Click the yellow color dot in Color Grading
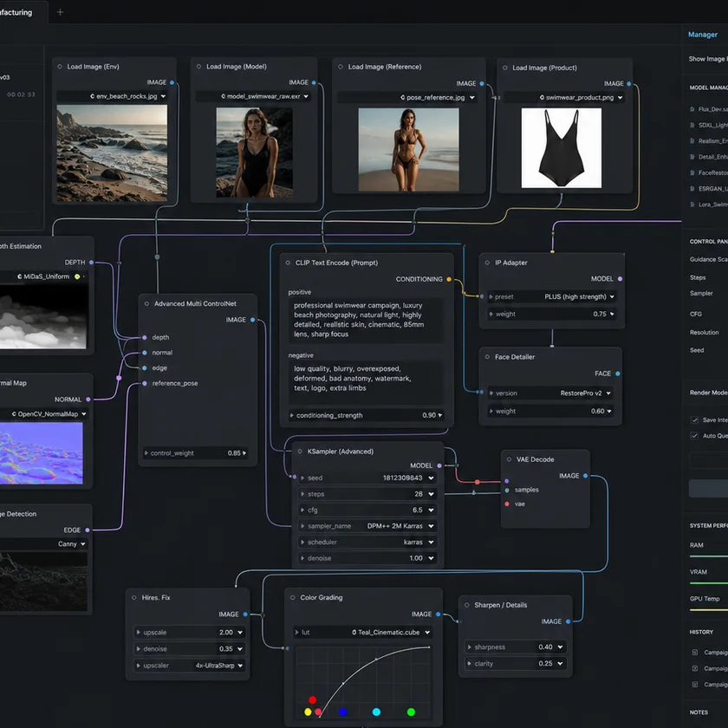The image size is (728, 728). pyautogui.click(x=308, y=712)
